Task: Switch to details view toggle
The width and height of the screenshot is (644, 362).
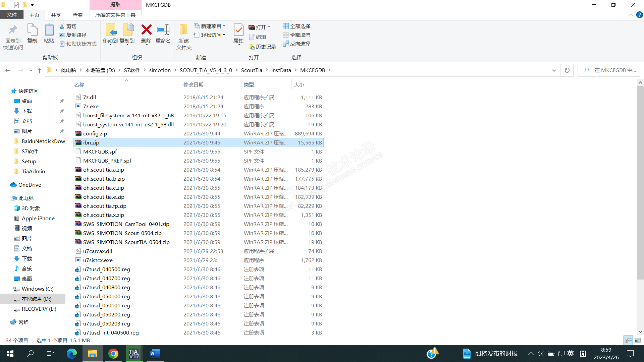Action: click(628, 340)
